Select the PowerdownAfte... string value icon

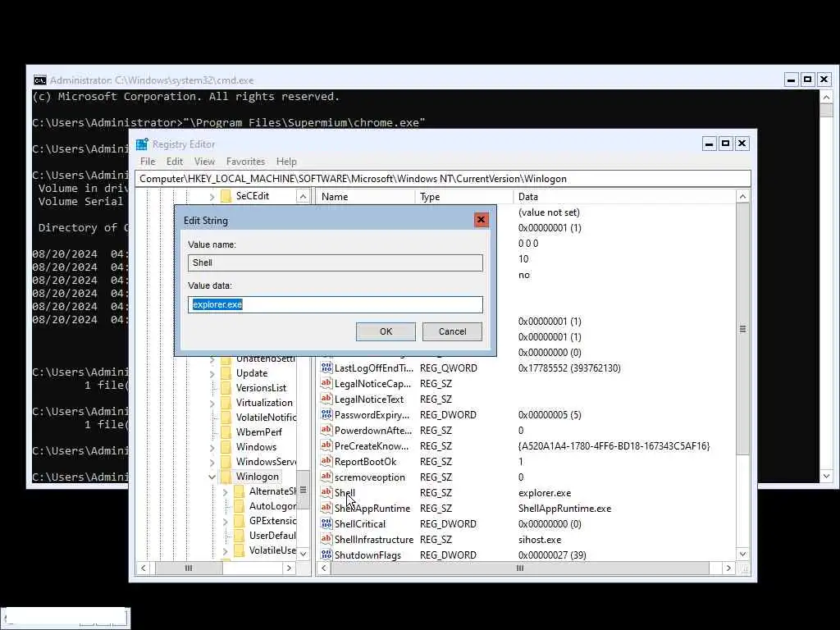coord(326,430)
